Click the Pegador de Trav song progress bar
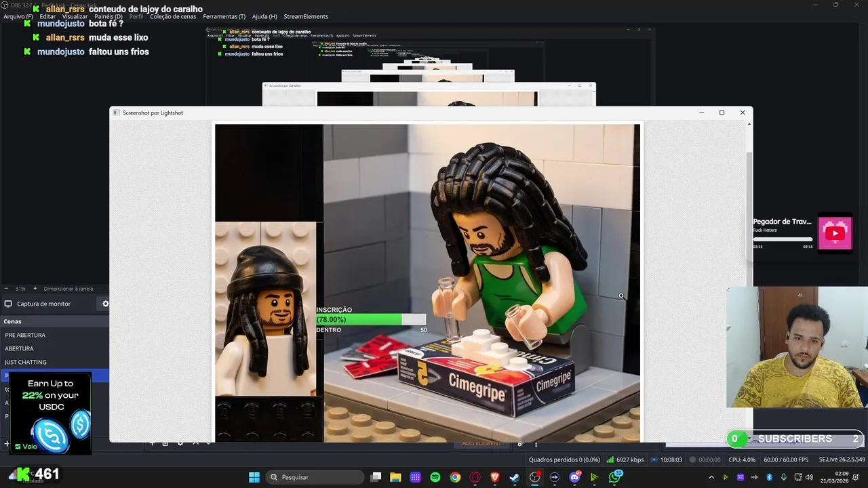The width and height of the screenshot is (868, 488). point(783,239)
